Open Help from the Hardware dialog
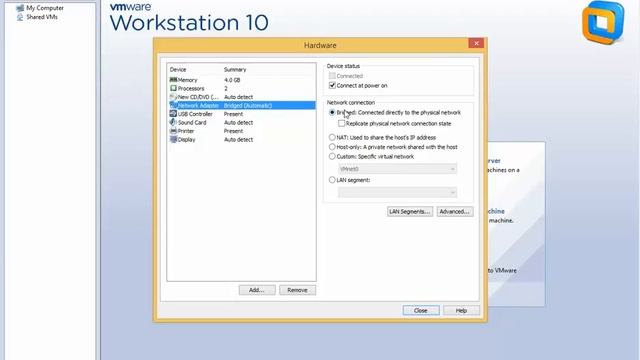The image size is (640, 360). tap(461, 311)
